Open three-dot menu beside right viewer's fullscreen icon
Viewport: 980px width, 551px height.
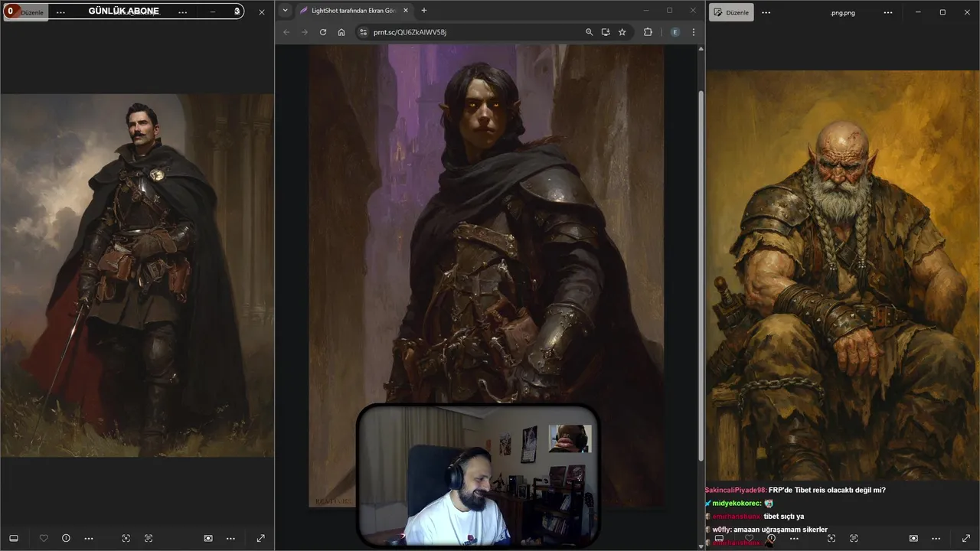pyautogui.click(x=936, y=539)
